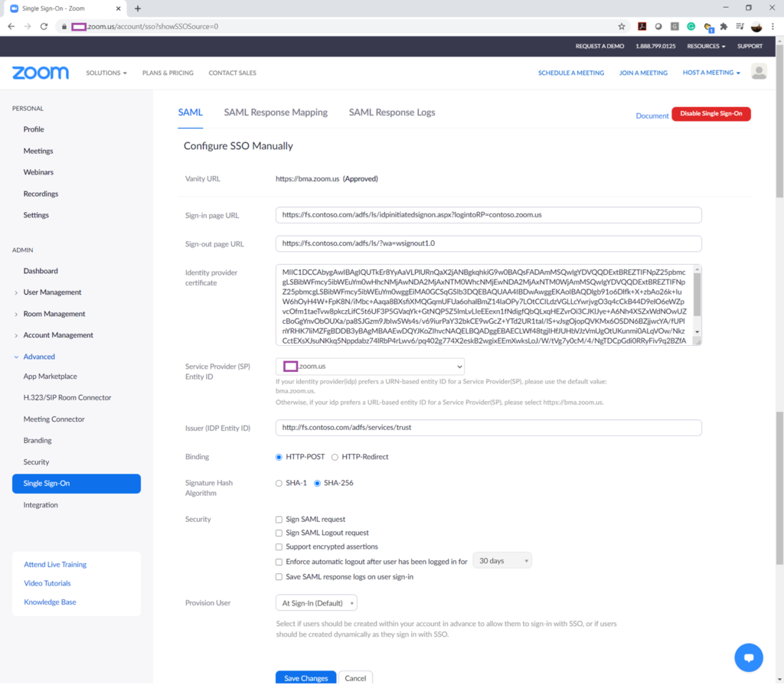Viewport: 784px width, 685px height.
Task: Open the Host a Meeting dropdown
Action: click(711, 73)
